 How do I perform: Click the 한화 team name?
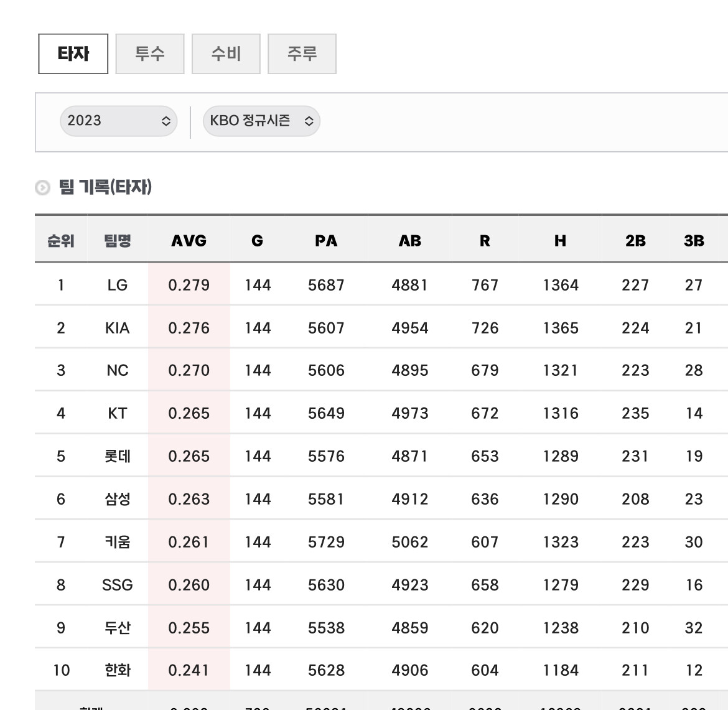point(117,670)
